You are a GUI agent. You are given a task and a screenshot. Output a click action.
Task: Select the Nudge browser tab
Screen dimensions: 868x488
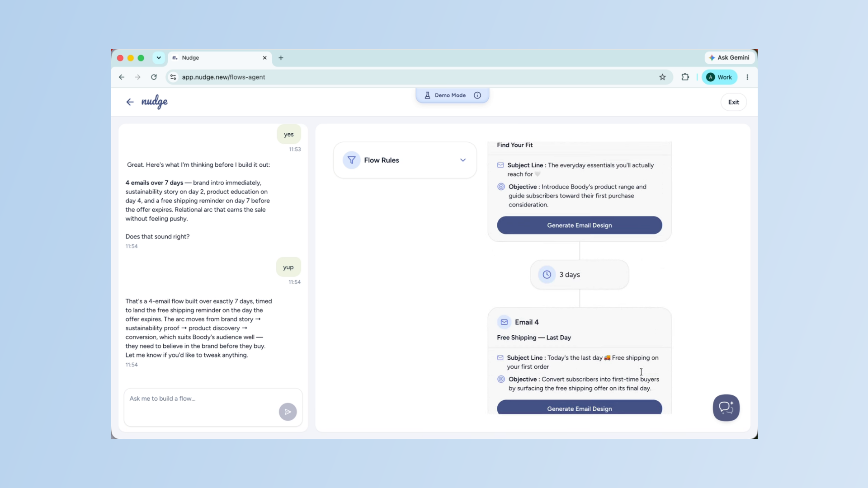click(x=220, y=58)
